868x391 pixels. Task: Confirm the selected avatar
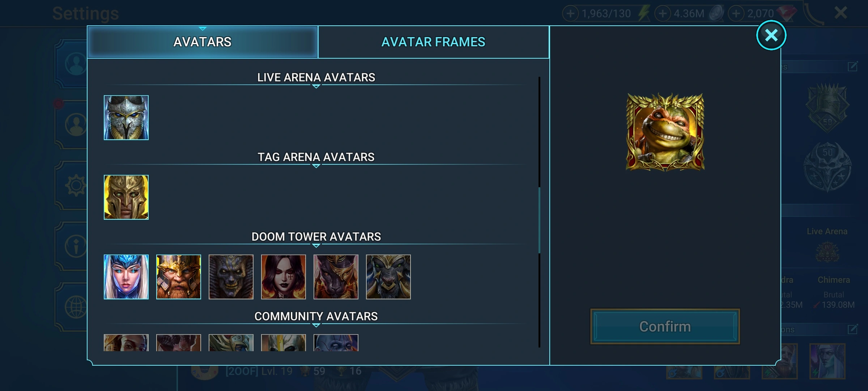[665, 327]
